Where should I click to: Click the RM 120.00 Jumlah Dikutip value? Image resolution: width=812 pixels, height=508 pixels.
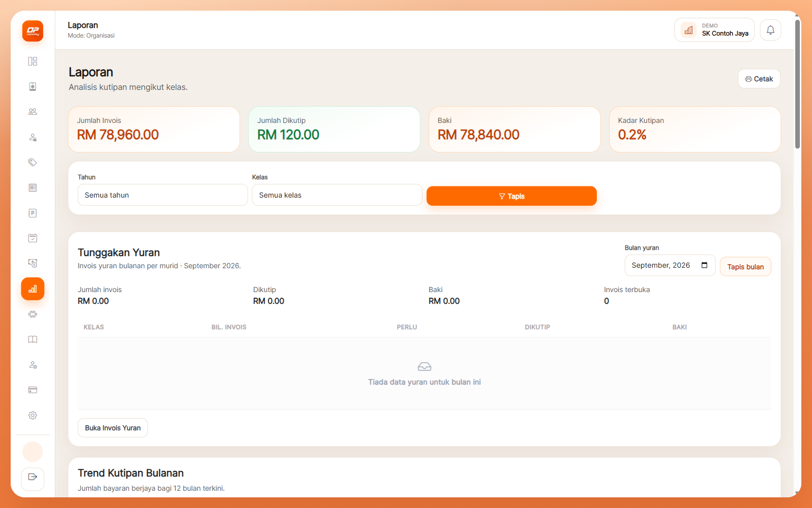[x=288, y=135]
